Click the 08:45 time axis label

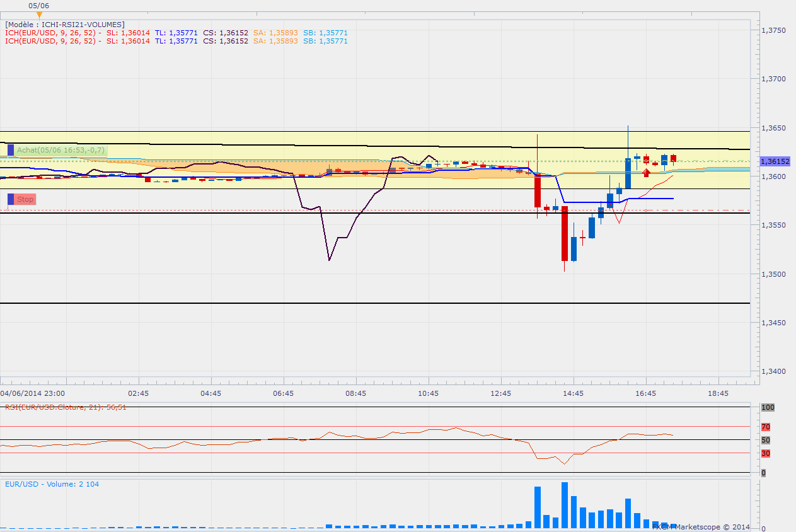click(x=355, y=393)
